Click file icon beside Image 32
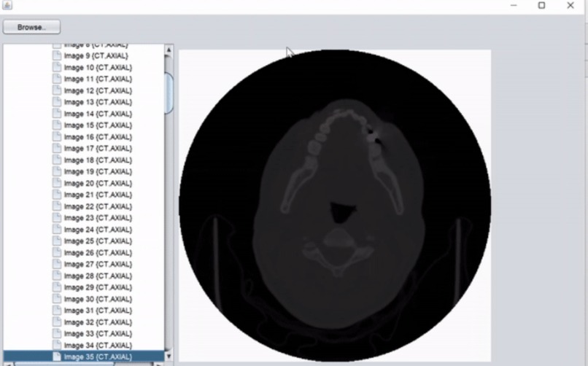The width and height of the screenshot is (588, 366). 57,322
